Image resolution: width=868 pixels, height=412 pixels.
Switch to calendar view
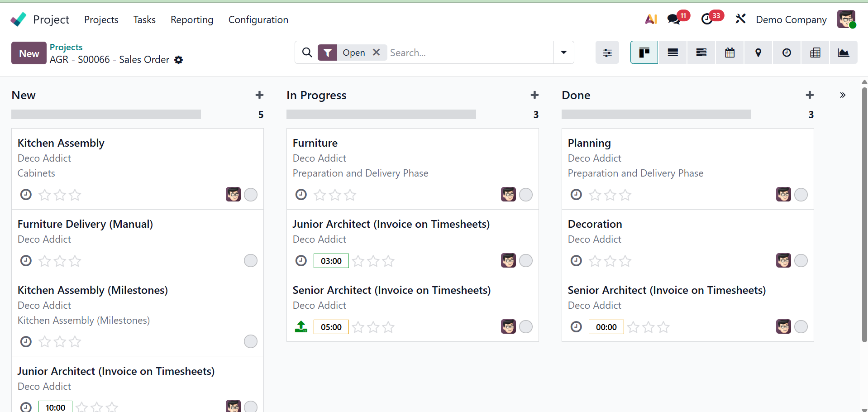730,53
